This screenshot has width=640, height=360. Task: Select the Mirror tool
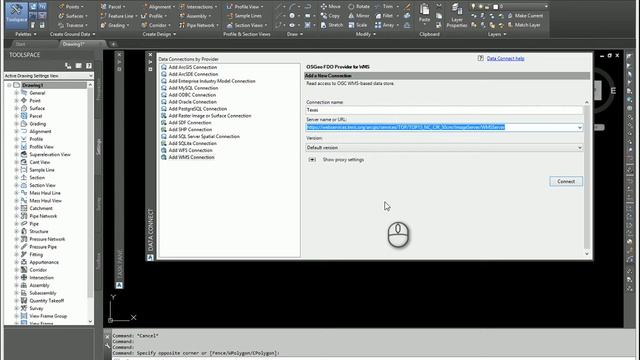[x=359, y=16]
